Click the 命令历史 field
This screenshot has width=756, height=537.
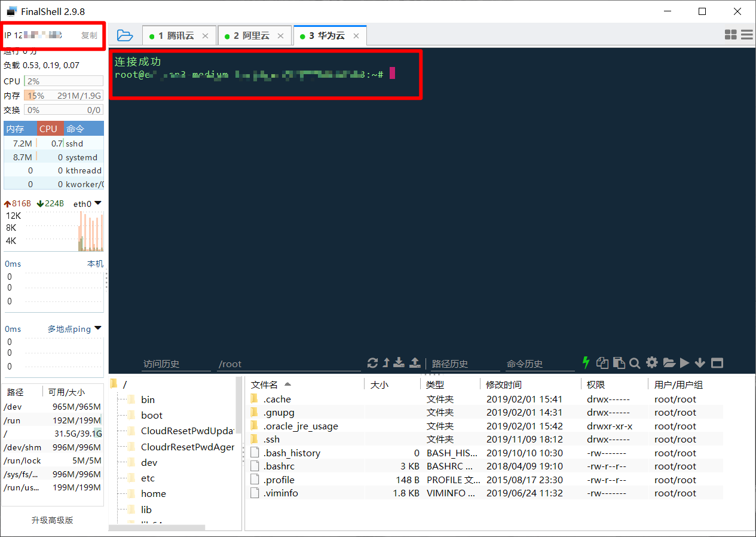541,364
